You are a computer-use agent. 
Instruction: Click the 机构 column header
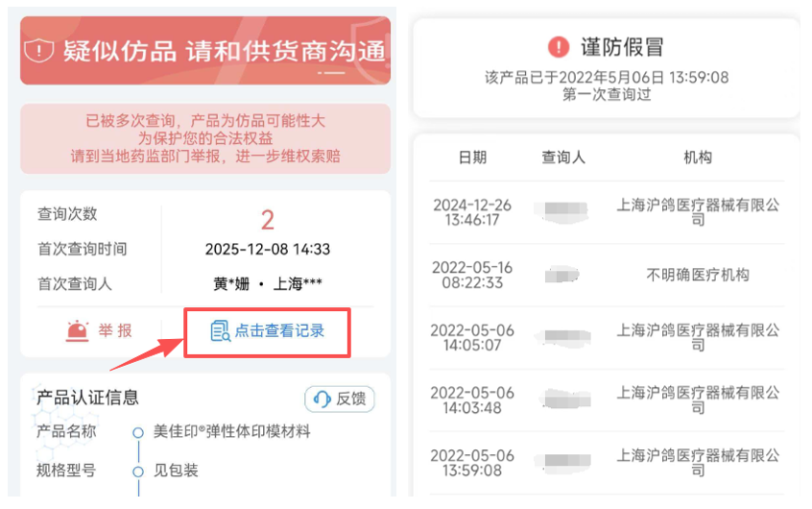click(x=698, y=158)
